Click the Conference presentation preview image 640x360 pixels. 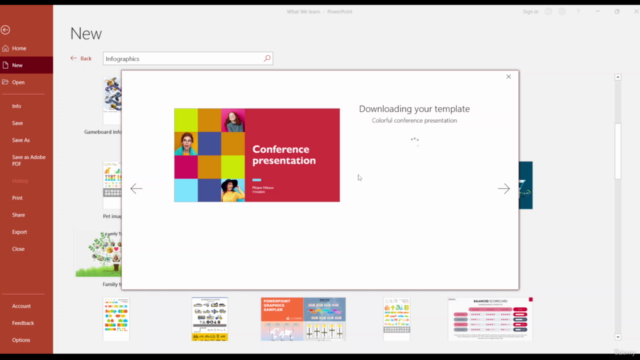[x=257, y=155]
